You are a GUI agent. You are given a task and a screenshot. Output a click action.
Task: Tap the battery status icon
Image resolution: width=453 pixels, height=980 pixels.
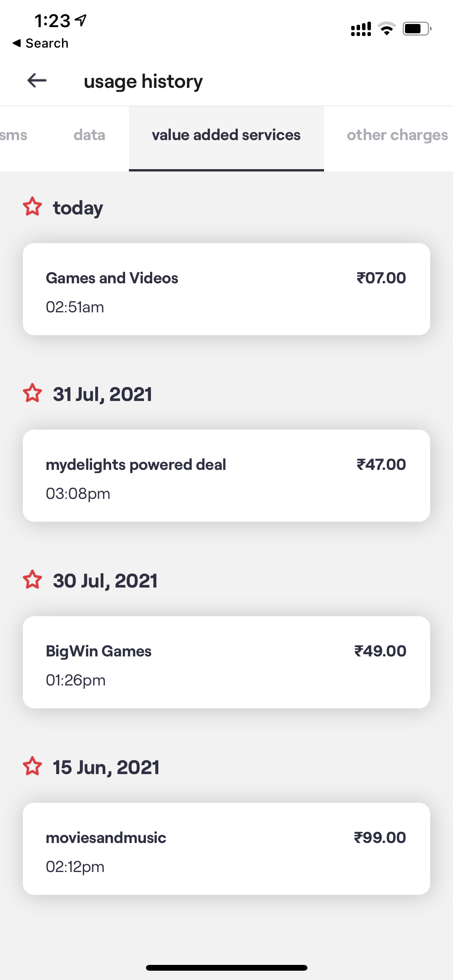[417, 29]
